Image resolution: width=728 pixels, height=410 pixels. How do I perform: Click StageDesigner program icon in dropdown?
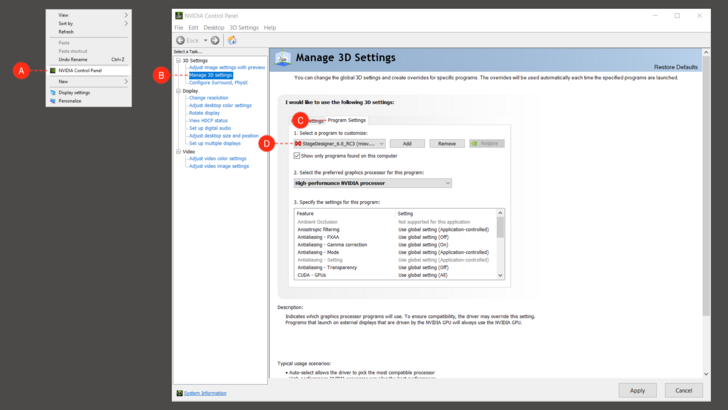tap(298, 143)
